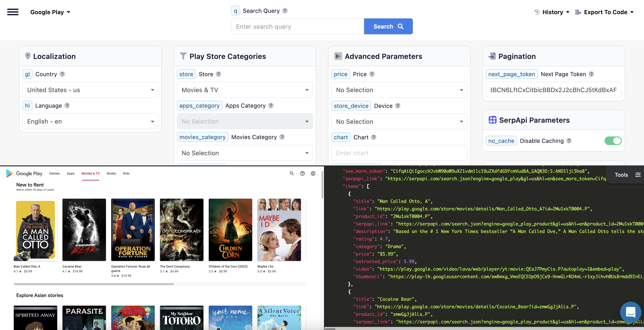
Task: Open Google Play account icon
Action: pos(313,173)
